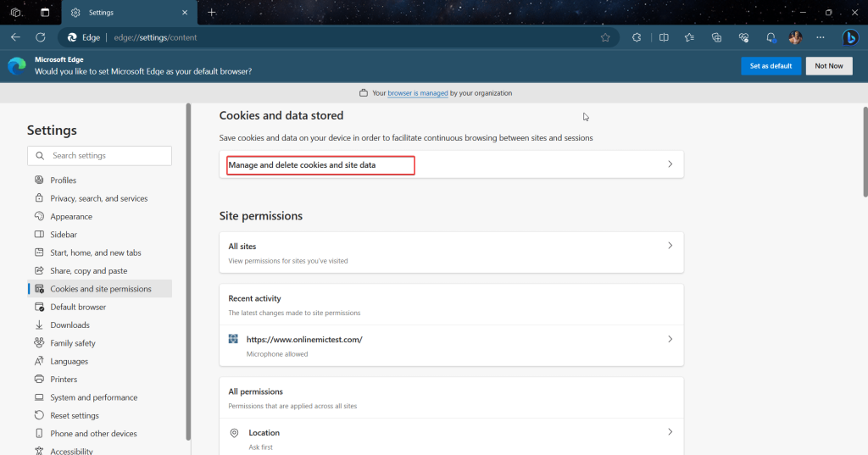
Task: Click the managed briefcase icon
Action: [363, 93]
